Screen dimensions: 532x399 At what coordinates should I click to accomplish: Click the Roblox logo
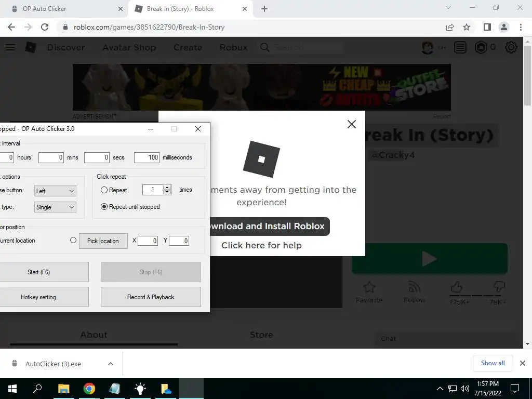click(31, 47)
